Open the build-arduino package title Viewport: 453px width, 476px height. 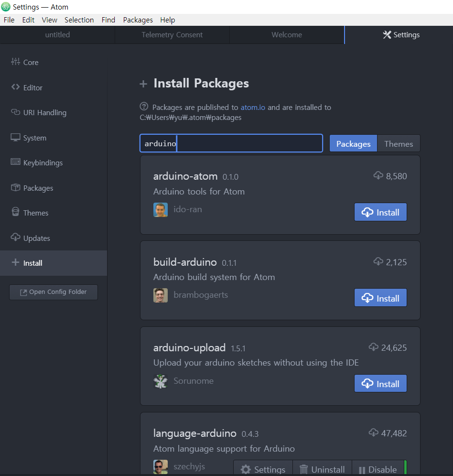[185, 262]
